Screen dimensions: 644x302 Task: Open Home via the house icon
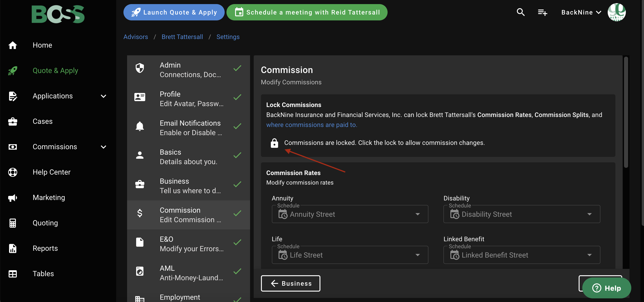pos(12,45)
